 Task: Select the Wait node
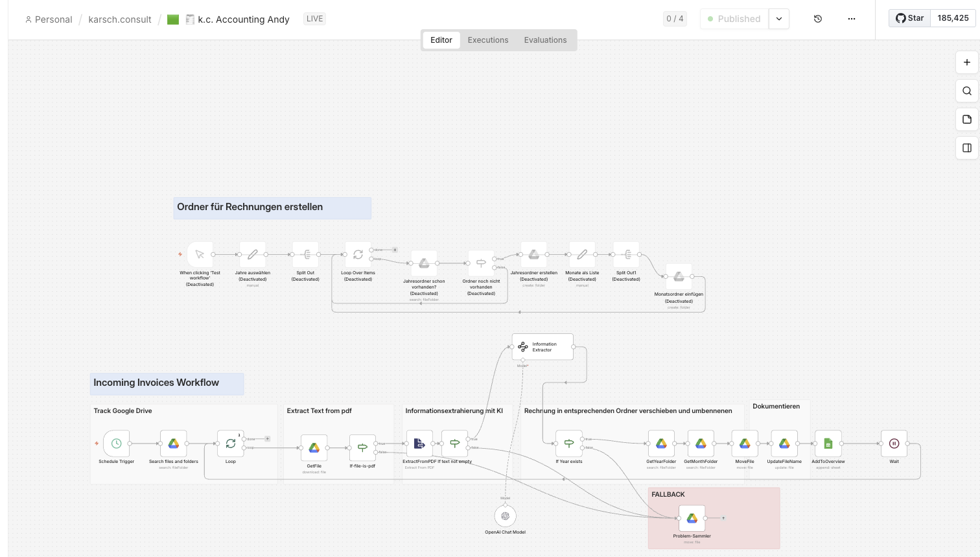(894, 444)
